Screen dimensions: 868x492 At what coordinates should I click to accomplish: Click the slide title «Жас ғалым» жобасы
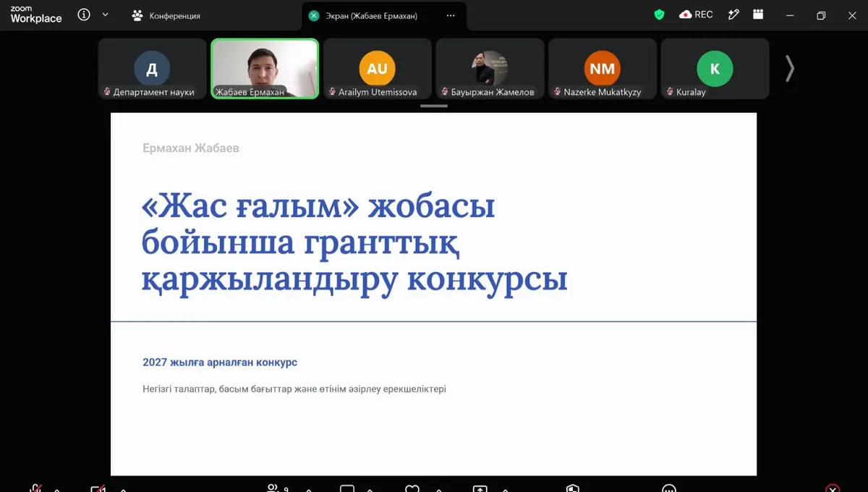pyautogui.click(x=318, y=207)
